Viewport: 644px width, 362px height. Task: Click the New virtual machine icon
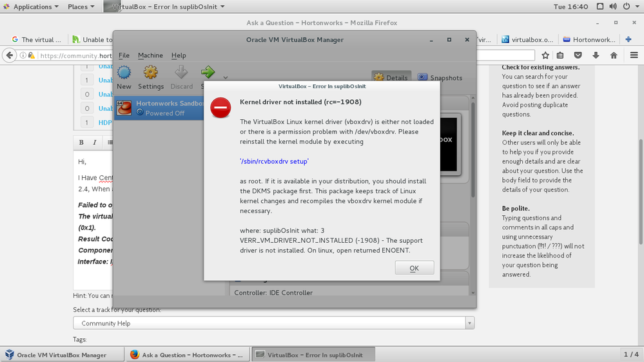click(124, 73)
